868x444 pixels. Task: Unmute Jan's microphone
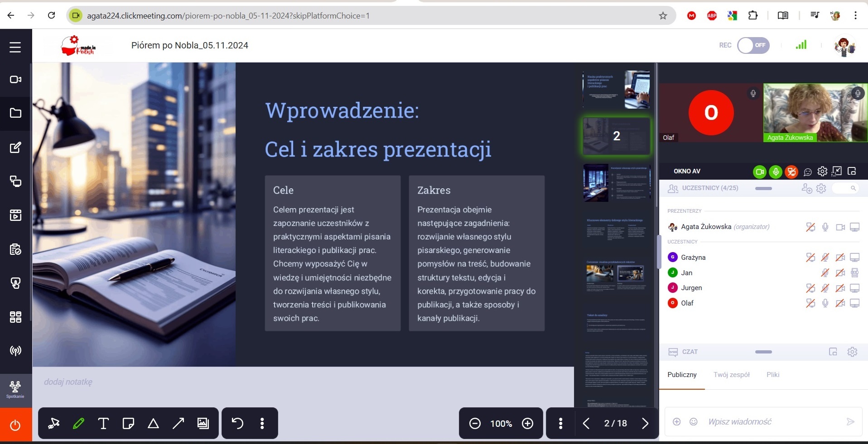pos(825,273)
